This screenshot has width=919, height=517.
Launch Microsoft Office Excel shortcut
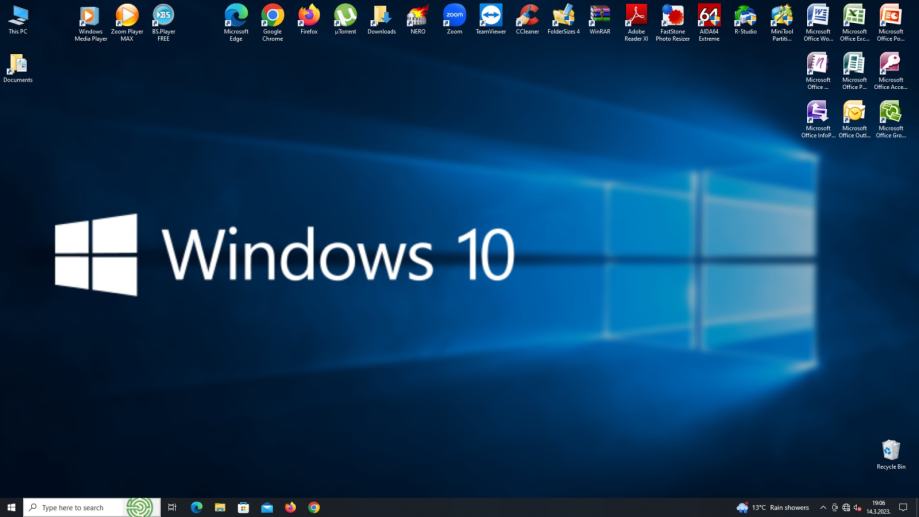click(854, 23)
